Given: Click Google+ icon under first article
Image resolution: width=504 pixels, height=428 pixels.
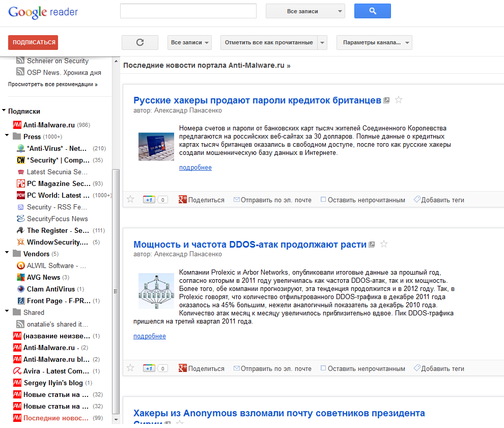Looking at the screenshot, I should [183, 200].
